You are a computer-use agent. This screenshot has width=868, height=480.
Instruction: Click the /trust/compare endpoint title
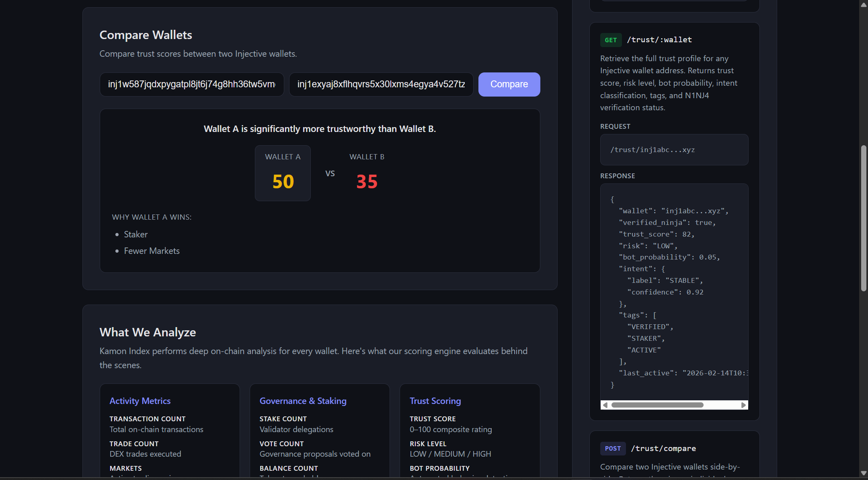[663, 448]
